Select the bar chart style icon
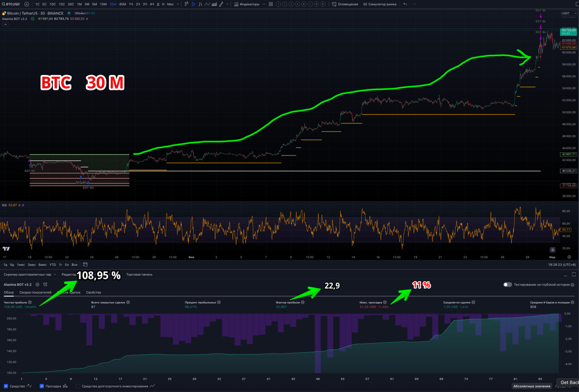 click(x=187, y=4)
